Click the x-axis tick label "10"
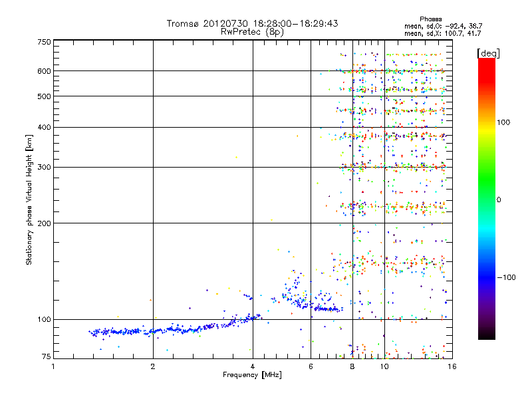 [384, 366]
